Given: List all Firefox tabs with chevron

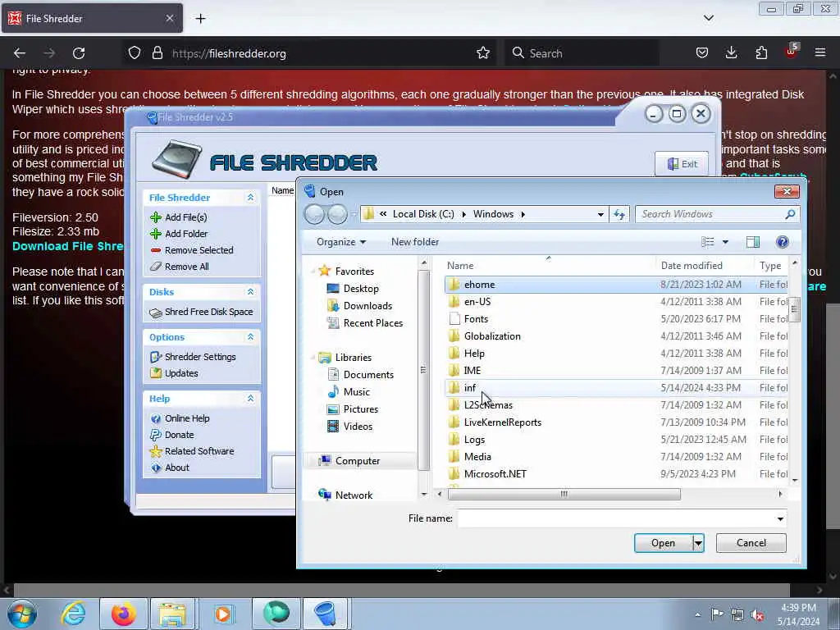Looking at the screenshot, I should click(x=708, y=18).
